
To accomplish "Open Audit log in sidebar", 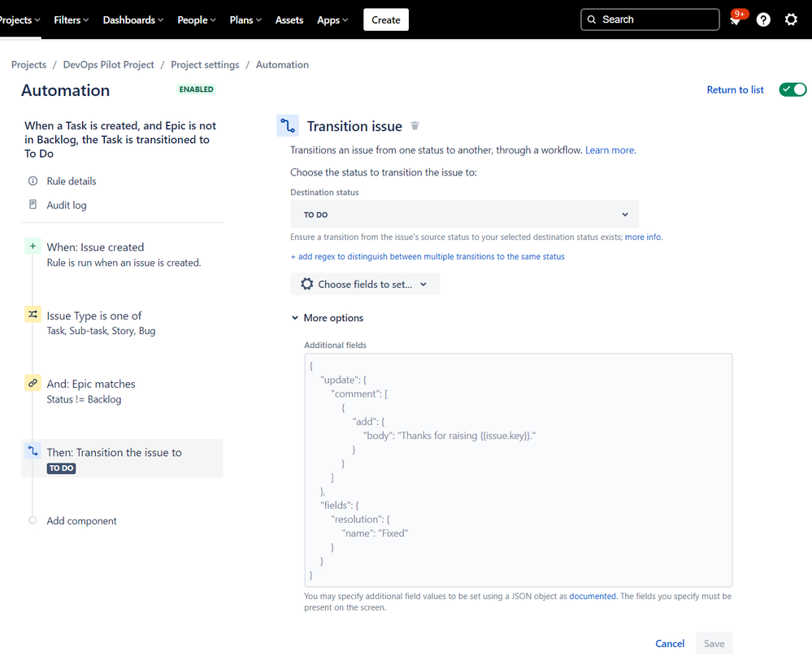I will pyautogui.click(x=67, y=205).
